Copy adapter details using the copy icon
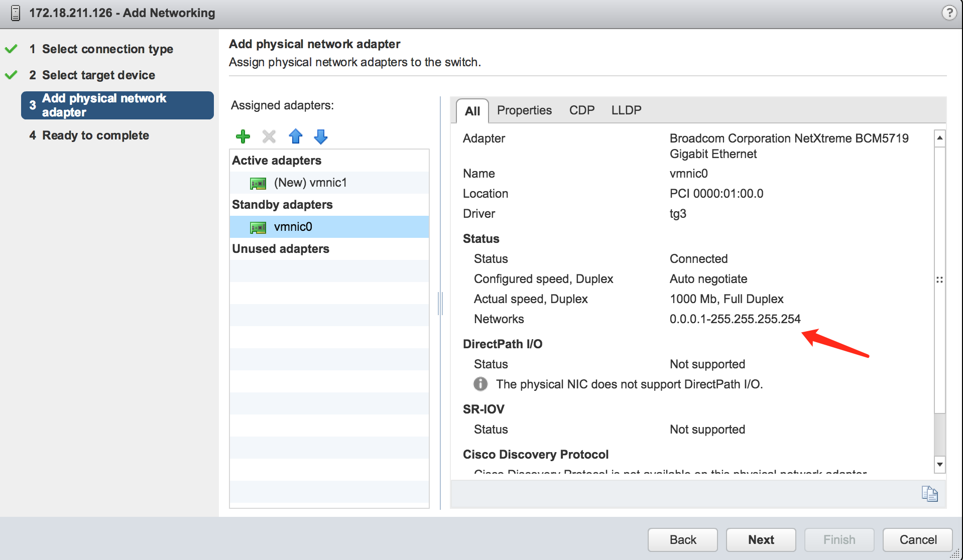 [930, 494]
